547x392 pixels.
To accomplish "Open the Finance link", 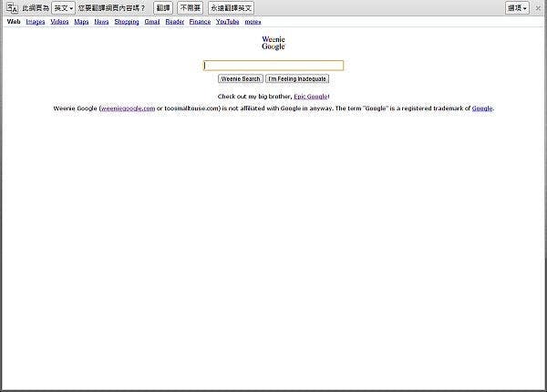I will pyautogui.click(x=200, y=22).
